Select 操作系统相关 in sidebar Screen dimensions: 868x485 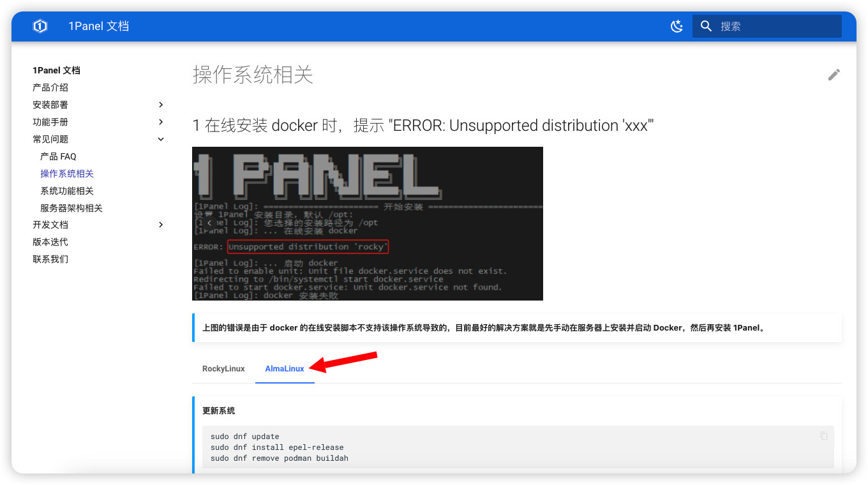pos(67,174)
